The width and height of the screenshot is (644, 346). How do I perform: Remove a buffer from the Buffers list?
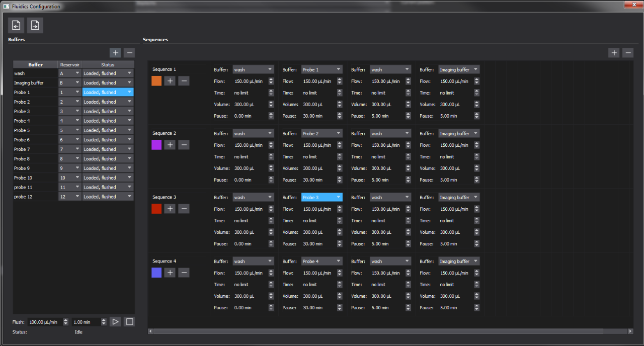pos(129,52)
